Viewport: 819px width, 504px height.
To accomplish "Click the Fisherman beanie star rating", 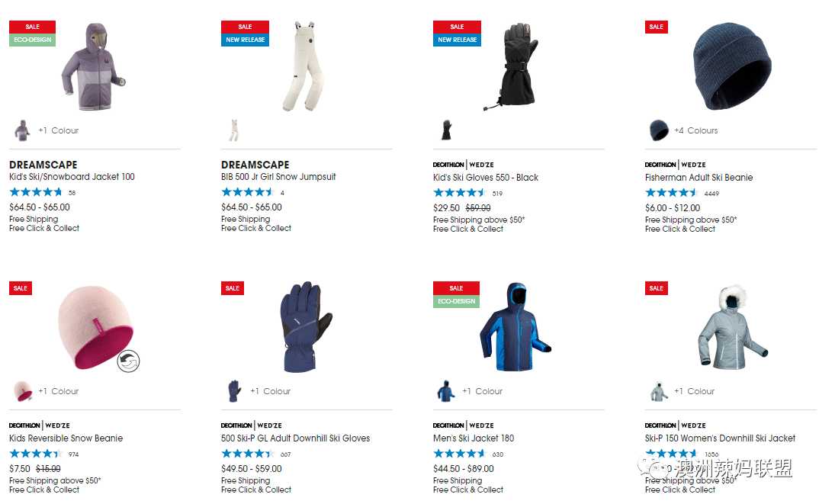I will [671, 193].
